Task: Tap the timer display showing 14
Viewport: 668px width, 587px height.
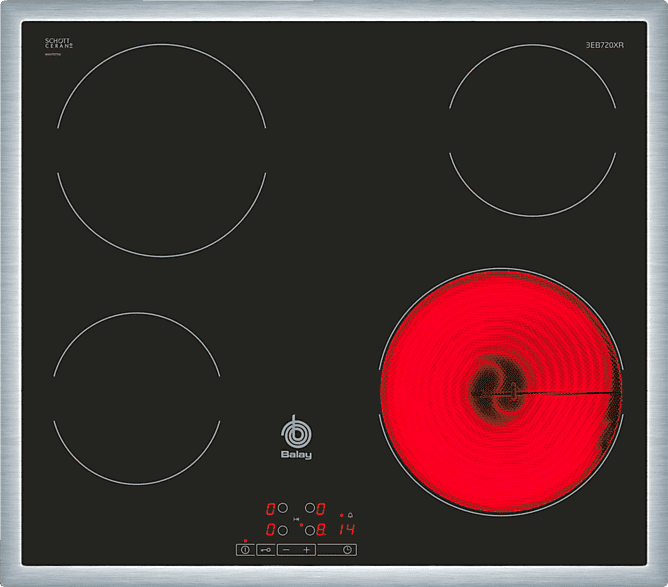Action: pyautogui.click(x=347, y=529)
